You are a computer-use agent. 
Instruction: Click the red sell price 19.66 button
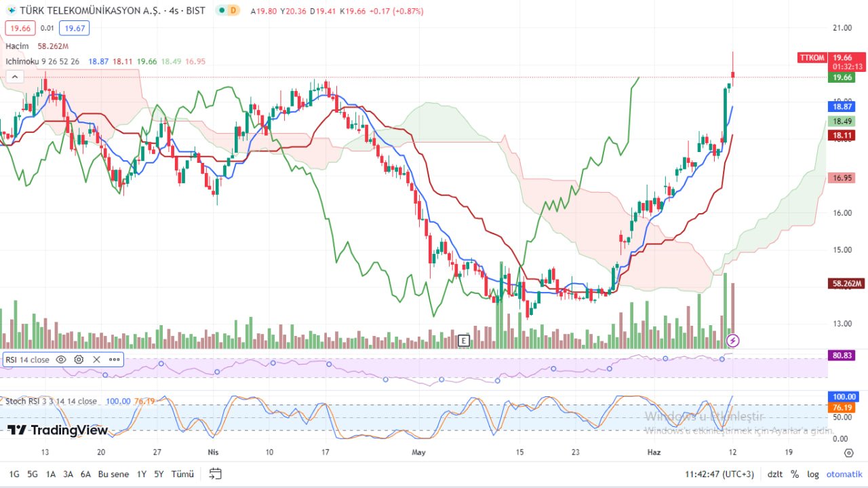tap(20, 29)
